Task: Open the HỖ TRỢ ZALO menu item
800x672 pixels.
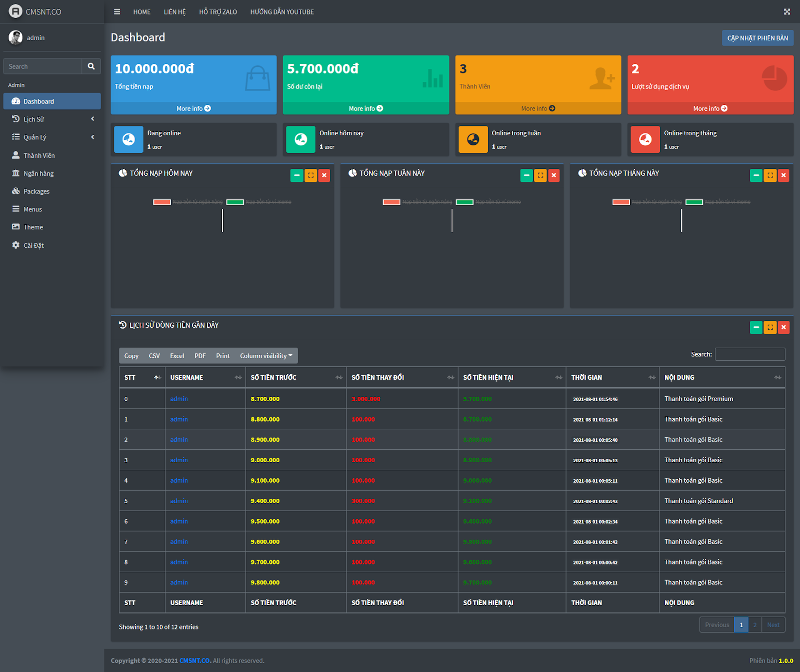Action: click(x=218, y=12)
